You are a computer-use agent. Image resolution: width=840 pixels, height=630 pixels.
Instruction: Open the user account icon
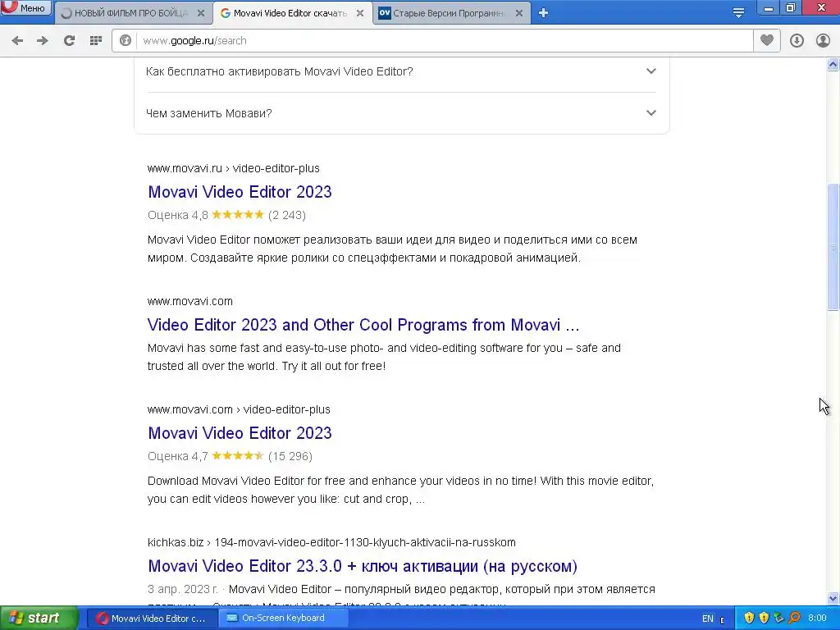(x=823, y=41)
